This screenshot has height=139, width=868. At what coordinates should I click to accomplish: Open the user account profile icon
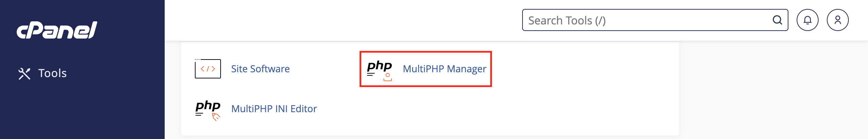837,20
